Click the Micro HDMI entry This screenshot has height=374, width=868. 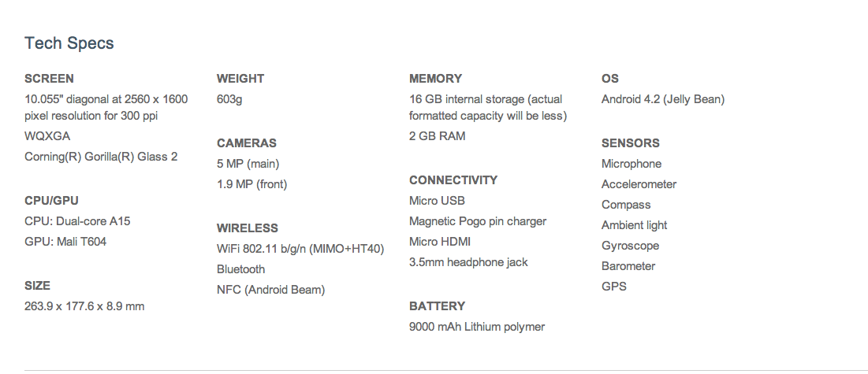(x=440, y=242)
